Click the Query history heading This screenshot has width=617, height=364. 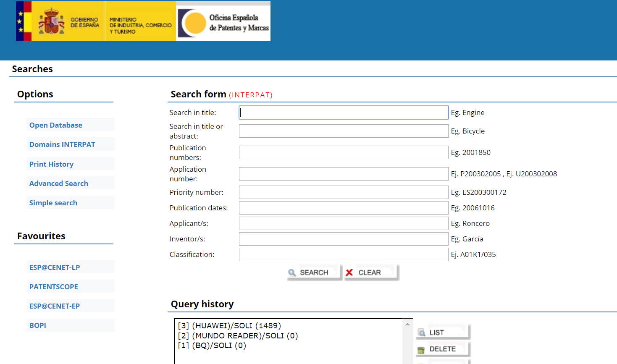(x=202, y=304)
